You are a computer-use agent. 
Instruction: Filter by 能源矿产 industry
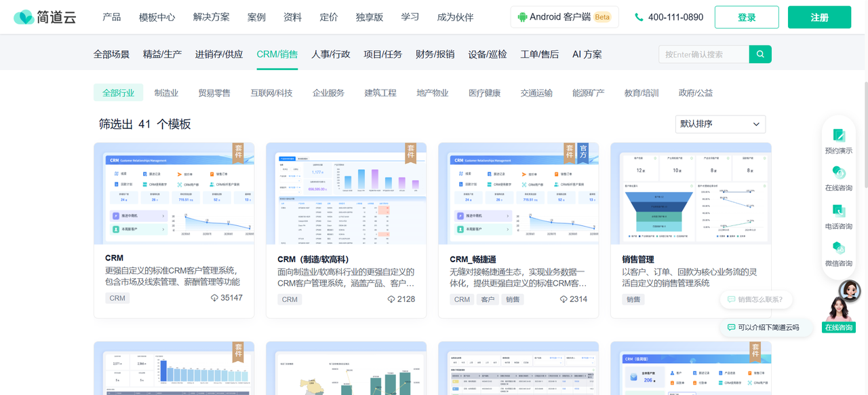(589, 93)
